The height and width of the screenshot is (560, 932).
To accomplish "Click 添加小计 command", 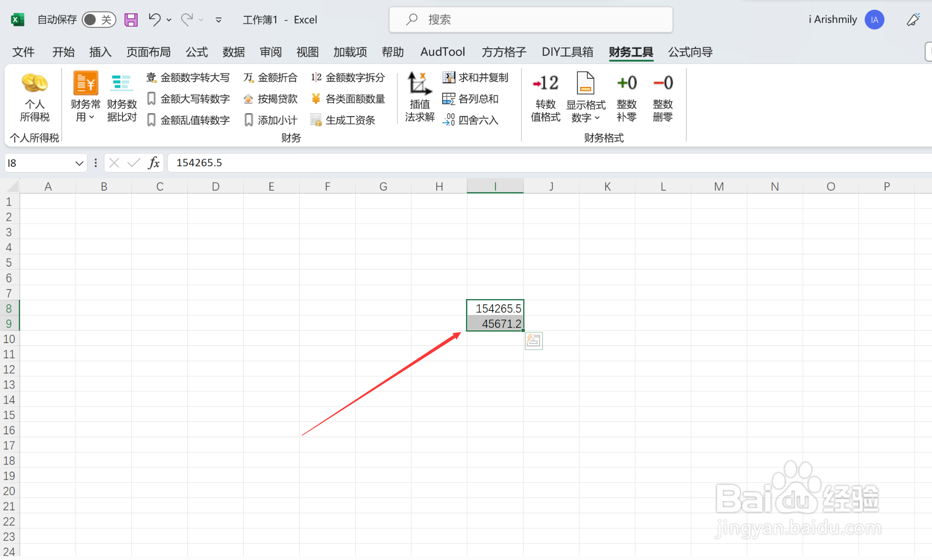I will pos(271,120).
